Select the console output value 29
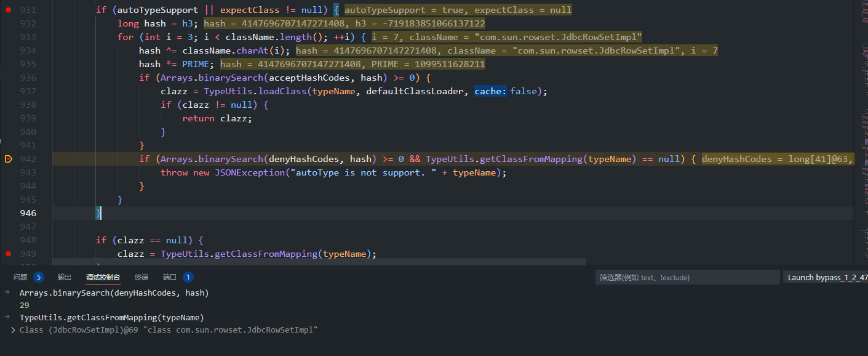This screenshot has height=356, width=868. coord(25,305)
